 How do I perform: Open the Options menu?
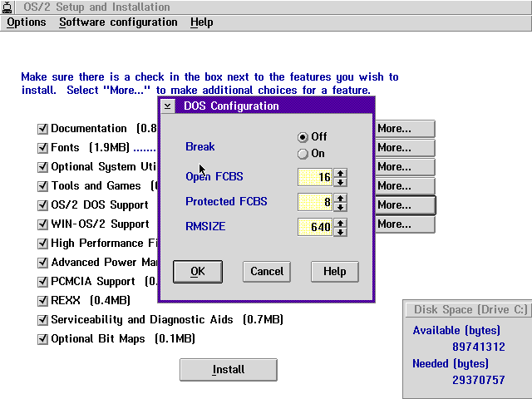[x=26, y=22]
